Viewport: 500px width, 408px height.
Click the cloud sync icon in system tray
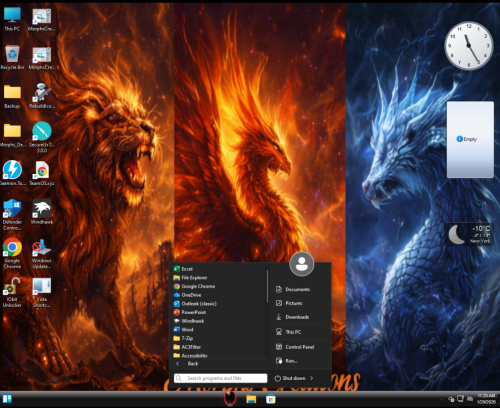click(x=451, y=399)
